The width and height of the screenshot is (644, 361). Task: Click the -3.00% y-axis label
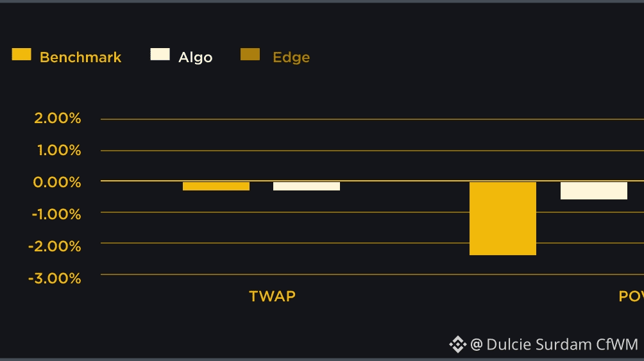click(55, 278)
